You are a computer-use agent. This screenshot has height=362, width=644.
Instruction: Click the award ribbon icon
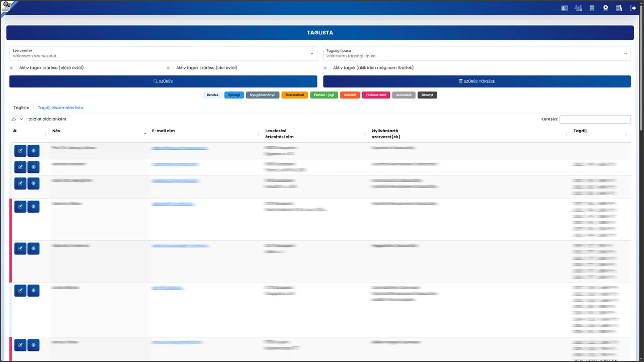(x=606, y=8)
